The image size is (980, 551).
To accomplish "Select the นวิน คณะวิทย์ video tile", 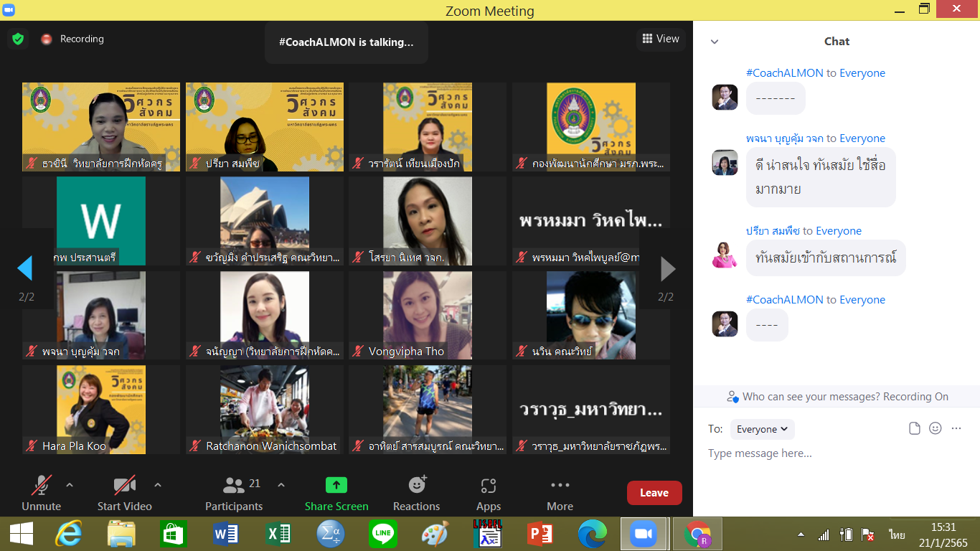I will point(591,315).
